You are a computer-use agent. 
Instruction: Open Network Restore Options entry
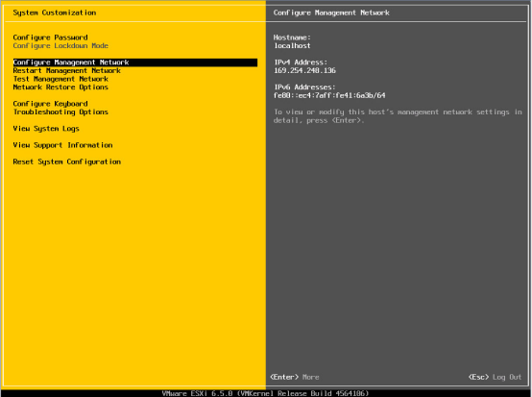point(60,87)
